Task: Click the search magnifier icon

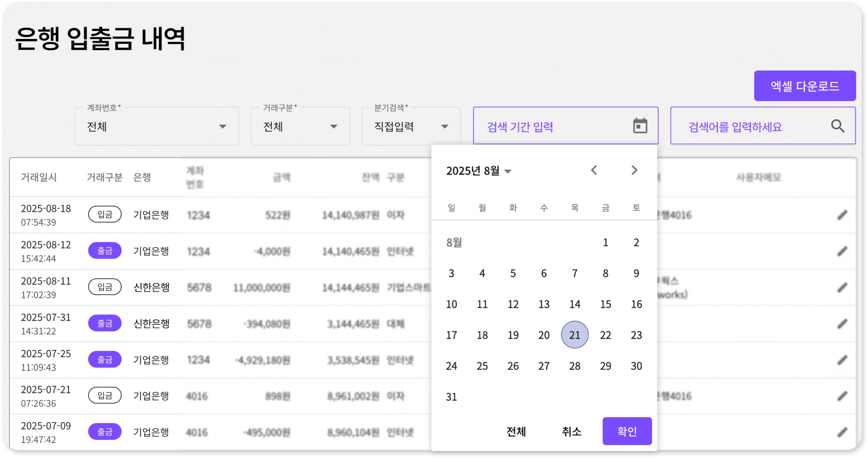Action: tap(838, 126)
